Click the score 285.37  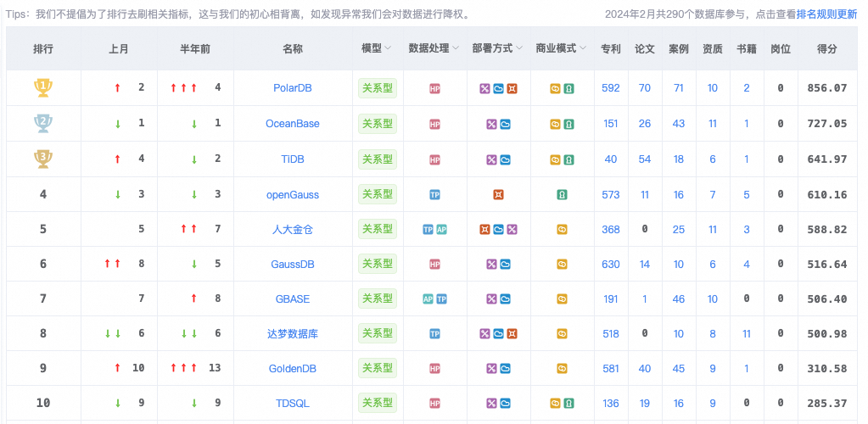(827, 404)
